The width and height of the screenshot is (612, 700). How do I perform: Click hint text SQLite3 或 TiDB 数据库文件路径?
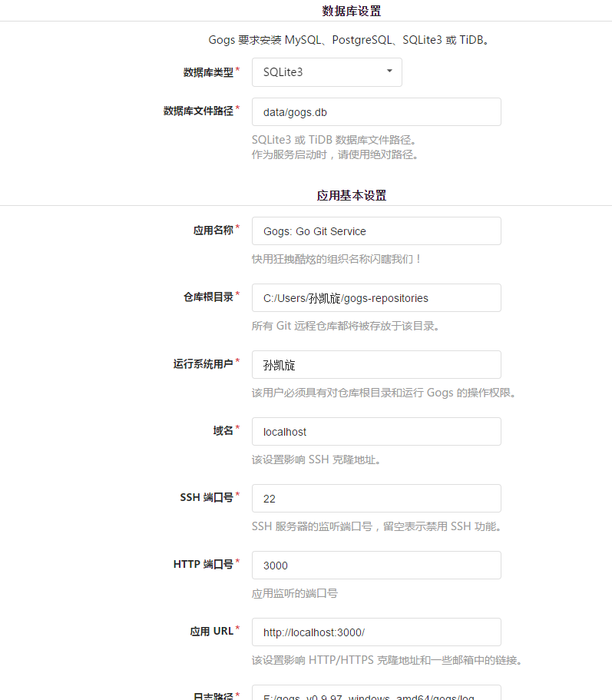click(335, 140)
